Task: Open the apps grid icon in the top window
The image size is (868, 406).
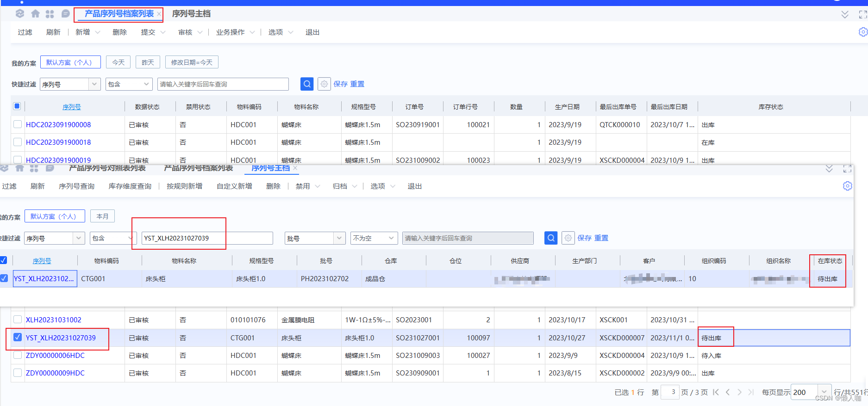Action: click(50, 14)
